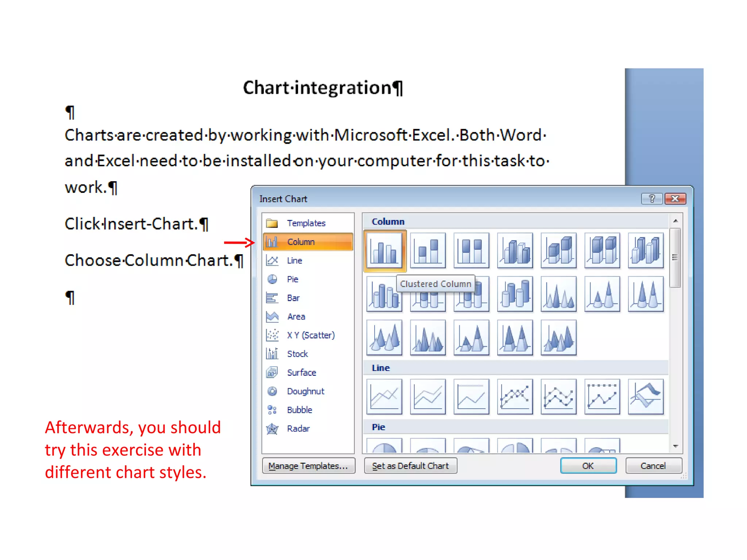This screenshot has height=560, width=747.
Task: Click the Manage Templates button
Action: click(308, 466)
